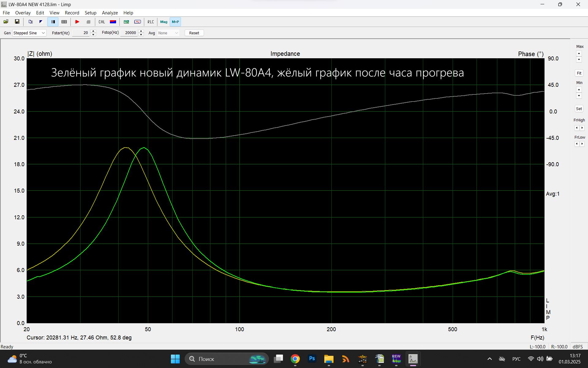Toggle the overlay bars button in toolbar
Viewport: 588px width, 368px height.
tap(53, 22)
